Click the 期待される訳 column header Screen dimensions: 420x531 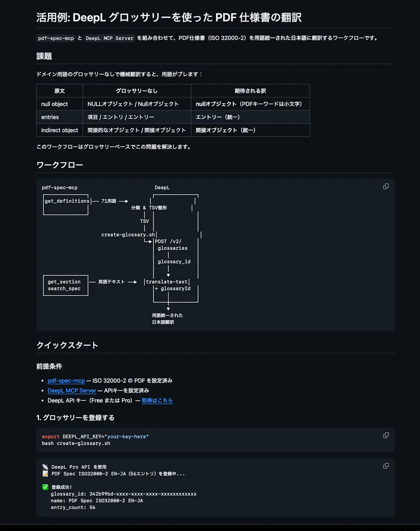[x=250, y=91]
